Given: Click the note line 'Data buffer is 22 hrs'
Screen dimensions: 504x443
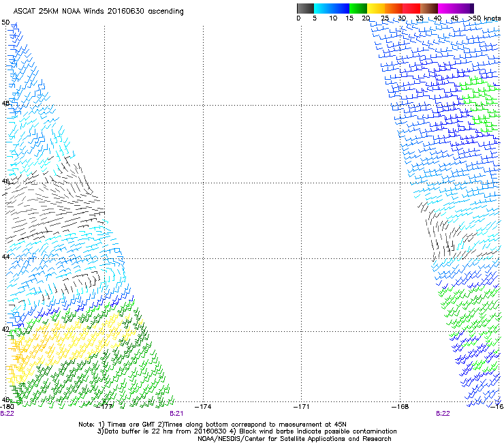Looking at the screenshot, I should (247, 431).
